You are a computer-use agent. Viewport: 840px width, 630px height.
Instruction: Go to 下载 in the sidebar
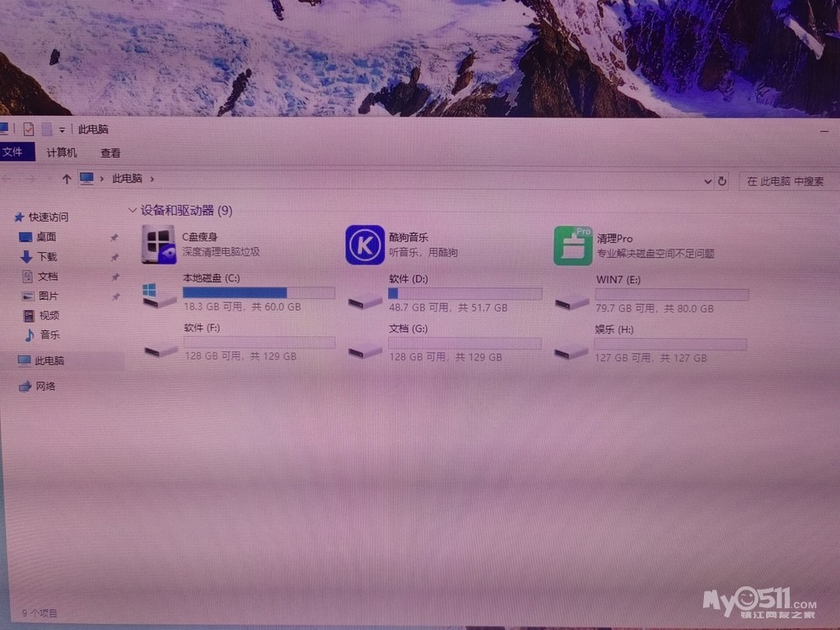point(47,256)
